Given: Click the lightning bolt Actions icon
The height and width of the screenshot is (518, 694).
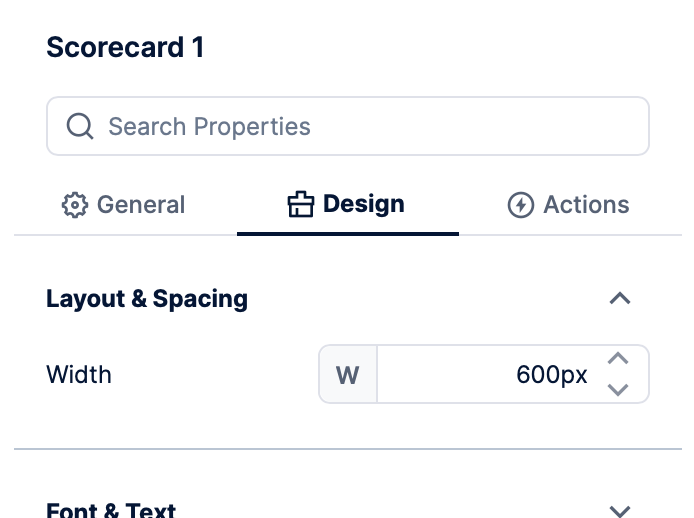Looking at the screenshot, I should click(521, 206).
